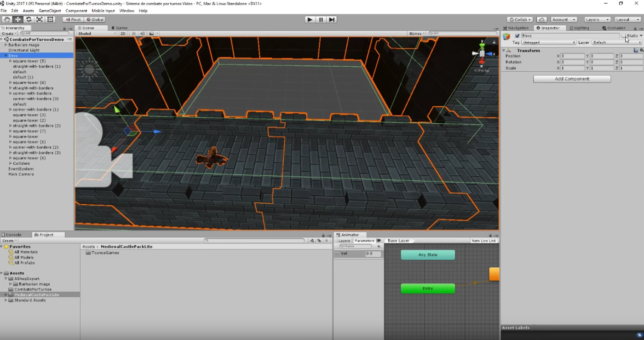Viewport: 644px width, 340px height.
Task: Open the Tag Untagged dropdown
Action: tap(549, 42)
